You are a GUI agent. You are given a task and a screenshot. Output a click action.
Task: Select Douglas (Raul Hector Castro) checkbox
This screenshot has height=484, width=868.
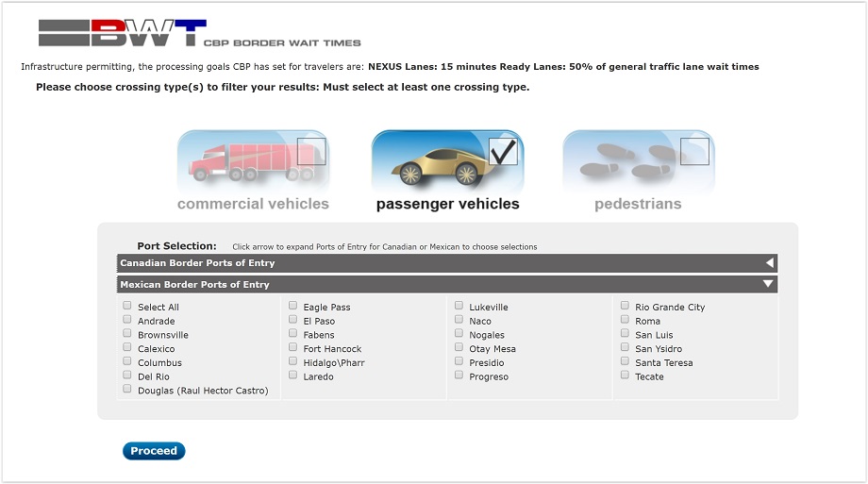click(127, 389)
